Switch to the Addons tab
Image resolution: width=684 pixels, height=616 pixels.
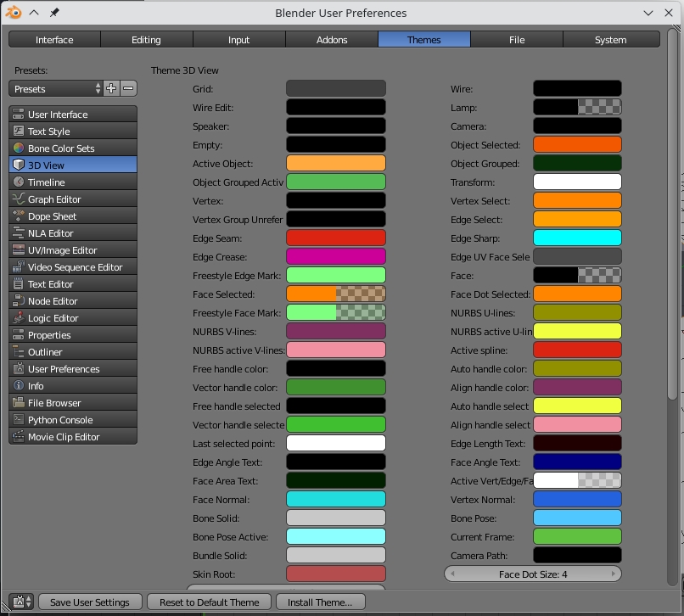[332, 40]
